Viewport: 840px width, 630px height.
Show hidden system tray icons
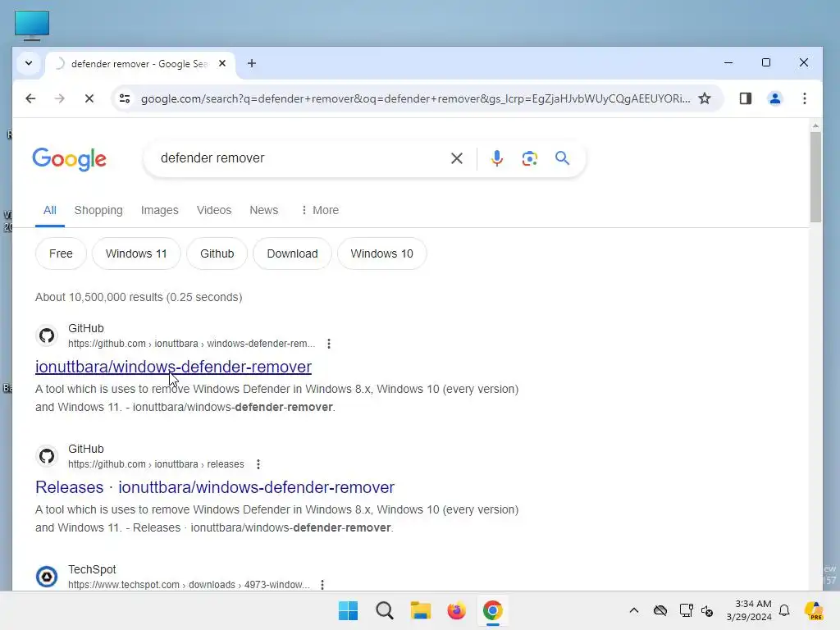click(x=634, y=610)
